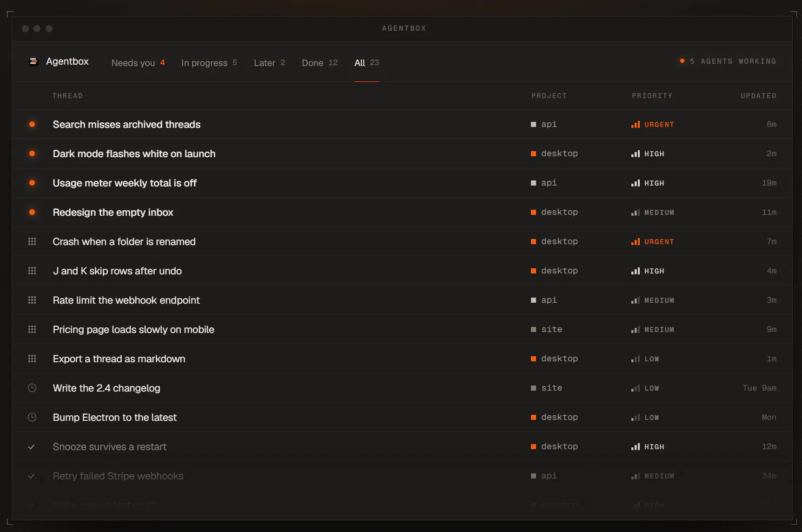Click URGENT label on Crash when folder row
Screen dimensions: 802x532
659,242
